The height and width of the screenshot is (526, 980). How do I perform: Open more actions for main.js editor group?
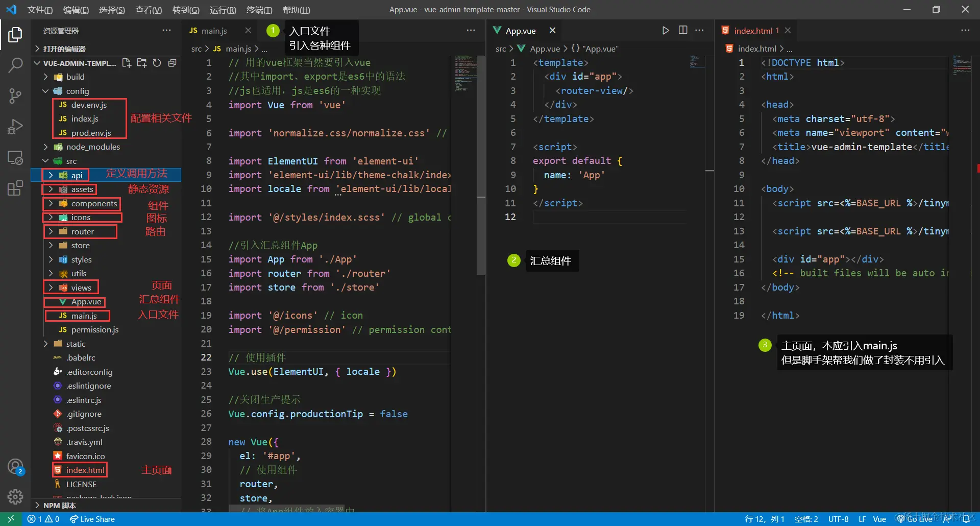click(471, 31)
